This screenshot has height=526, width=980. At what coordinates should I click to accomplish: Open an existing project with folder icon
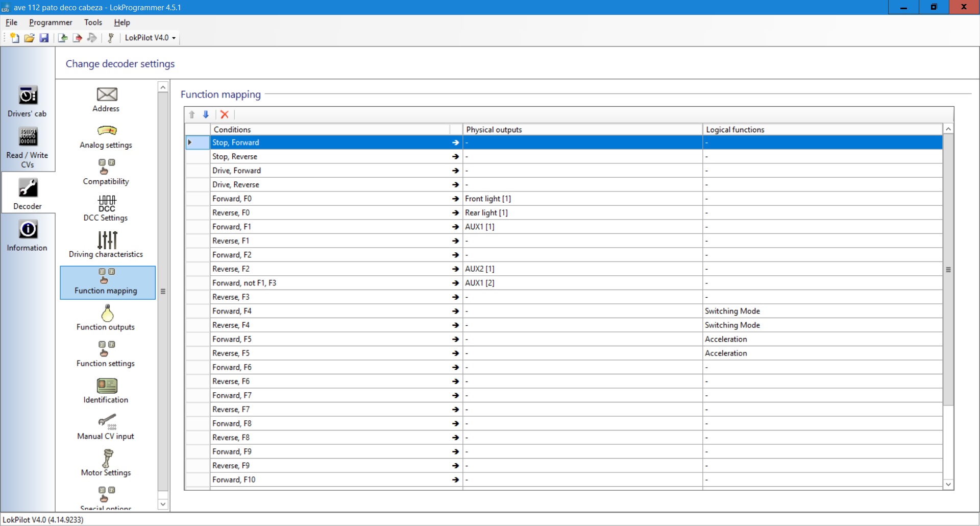[x=30, y=38]
